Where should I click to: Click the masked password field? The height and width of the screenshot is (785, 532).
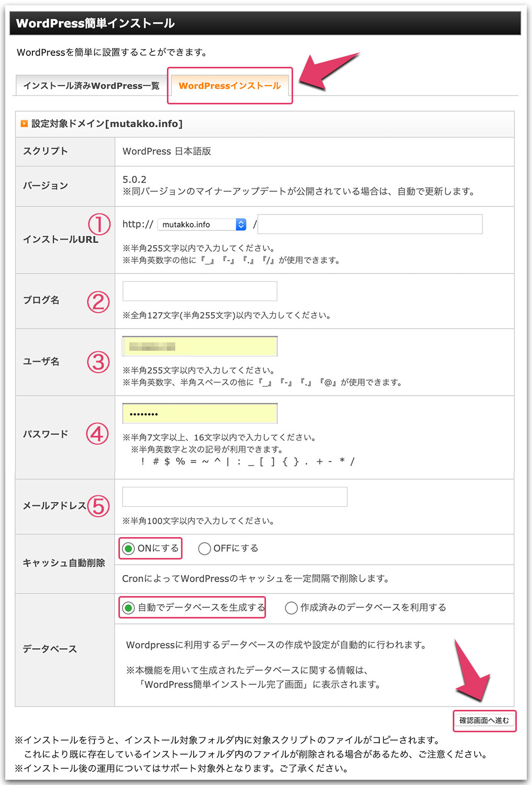click(199, 413)
